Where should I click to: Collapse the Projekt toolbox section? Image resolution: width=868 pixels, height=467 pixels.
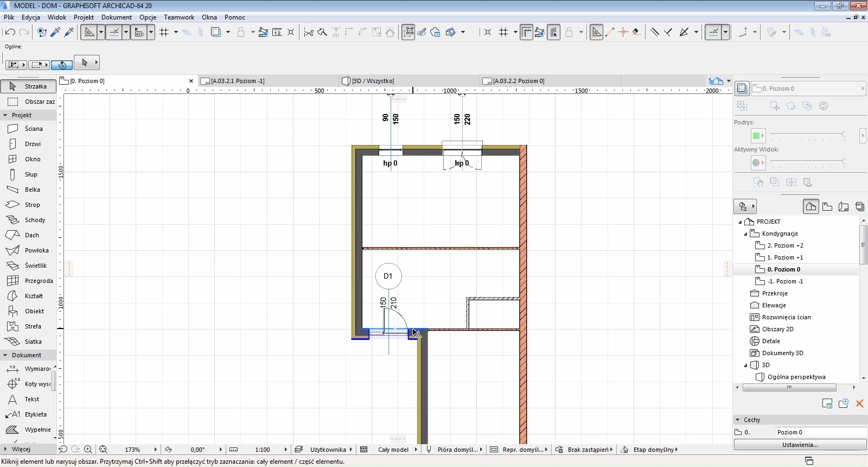[x=5, y=115]
